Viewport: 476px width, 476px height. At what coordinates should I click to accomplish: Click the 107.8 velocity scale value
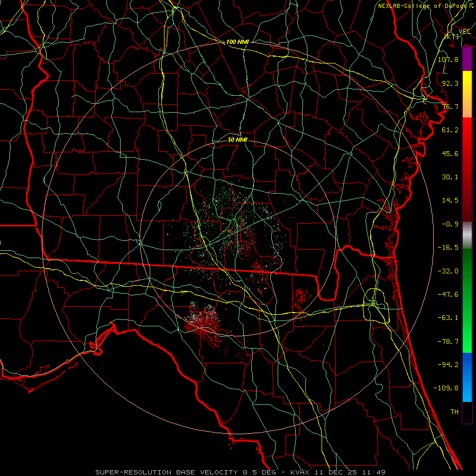point(448,59)
